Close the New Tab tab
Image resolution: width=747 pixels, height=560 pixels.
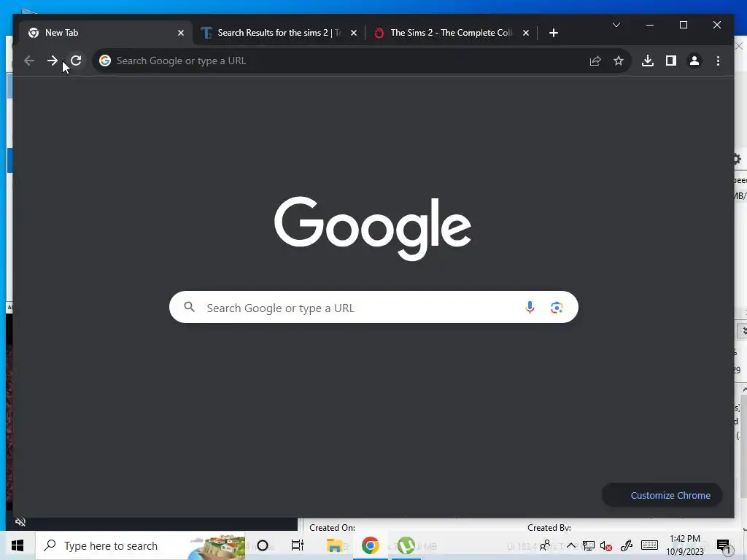click(x=181, y=33)
